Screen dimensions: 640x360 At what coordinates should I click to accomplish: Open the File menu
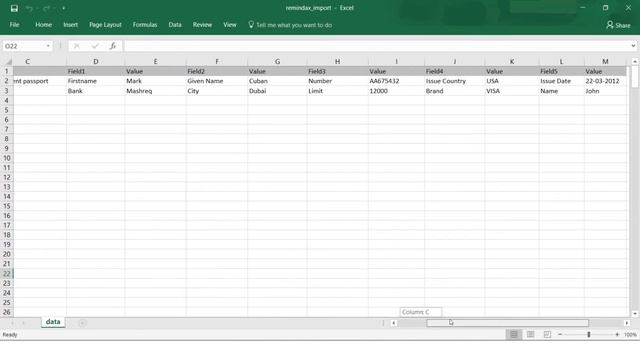pyautogui.click(x=14, y=25)
